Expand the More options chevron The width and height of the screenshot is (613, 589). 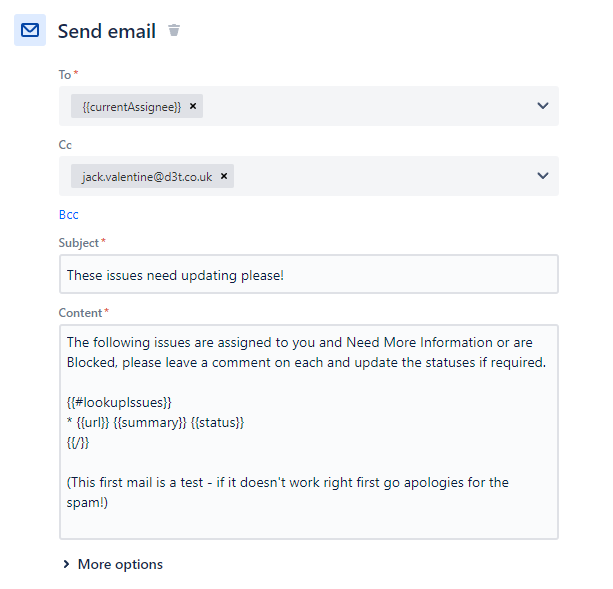point(66,564)
